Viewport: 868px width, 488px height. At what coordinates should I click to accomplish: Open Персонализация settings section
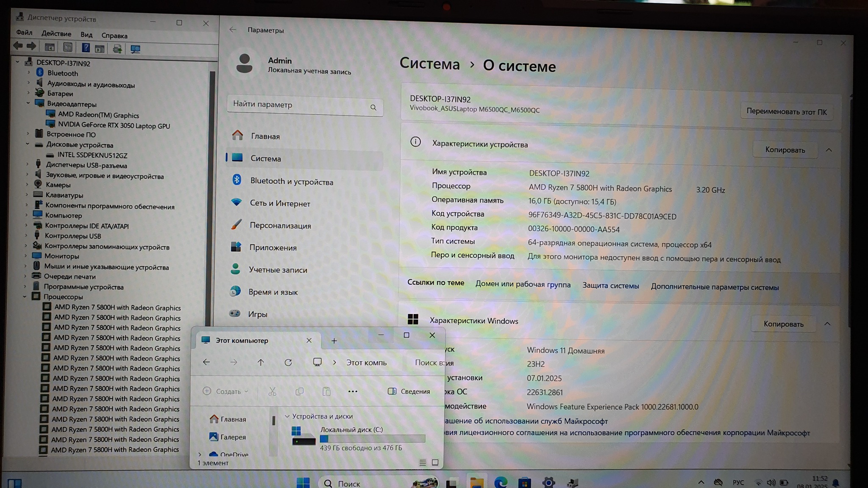pyautogui.click(x=280, y=225)
